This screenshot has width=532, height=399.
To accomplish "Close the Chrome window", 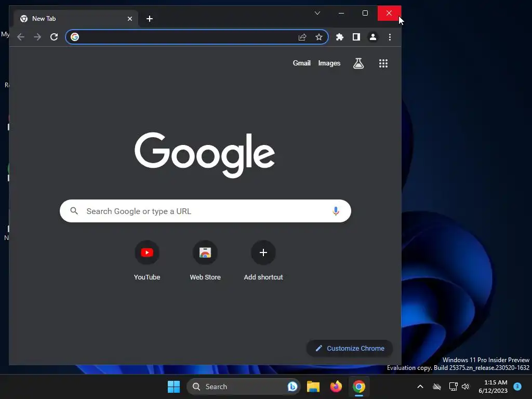I will 389,13.
